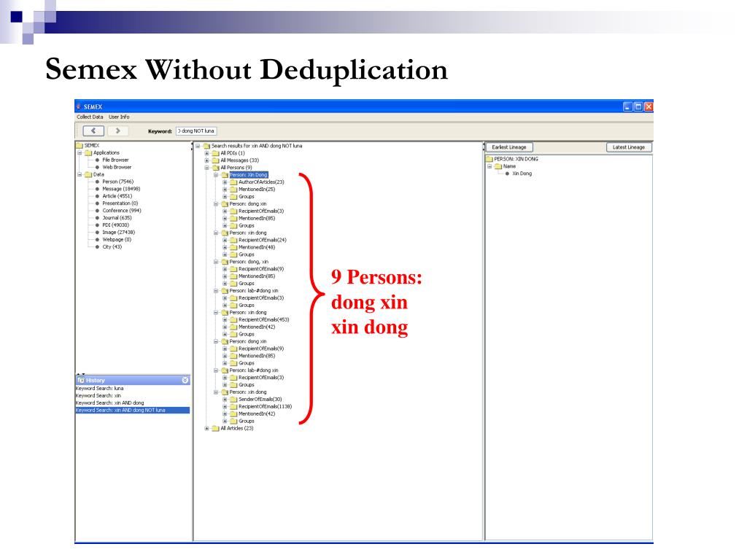Screen dimensions: 747x560
Task: Select history entry Keyword Search: luna
Action: tap(99, 389)
